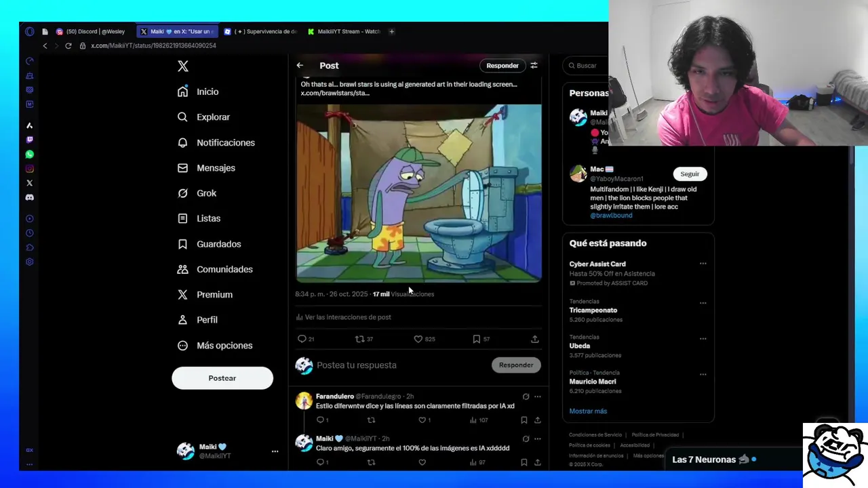The image size is (868, 488).
Task: Click Responder button beside reply field
Action: coord(516,365)
